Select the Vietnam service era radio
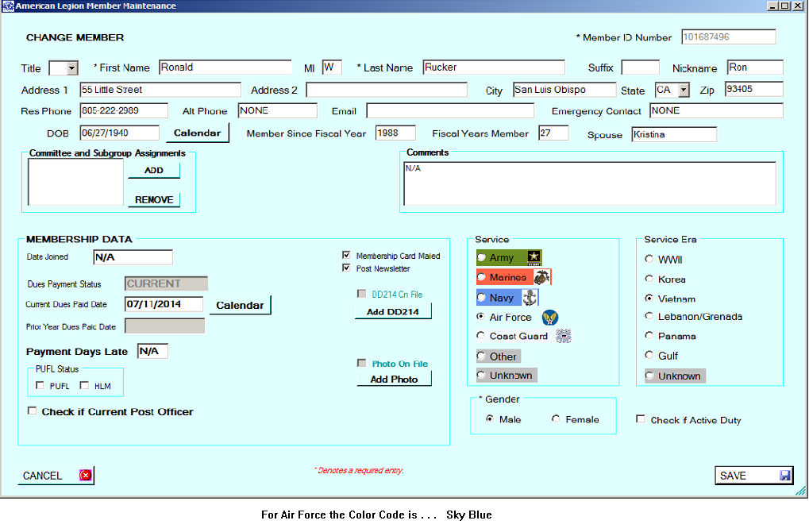 point(649,298)
